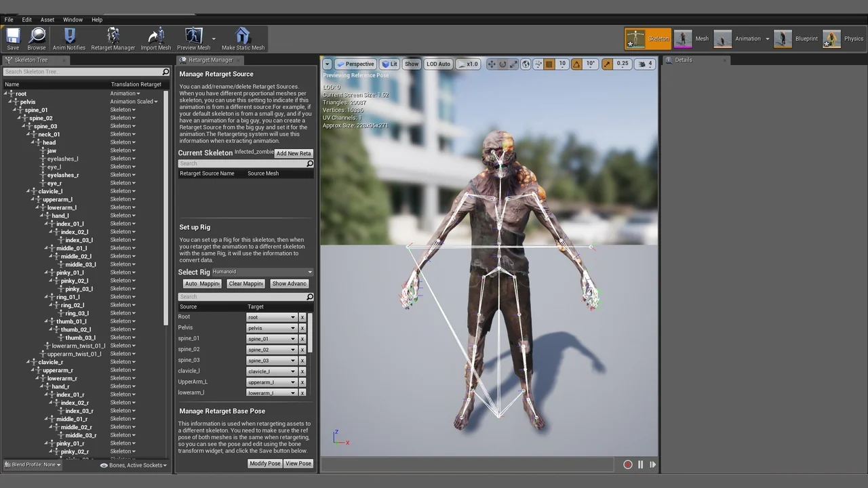Screen dimensions: 868x488
Task: Pause the viewport preview playback
Action: click(x=640, y=464)
